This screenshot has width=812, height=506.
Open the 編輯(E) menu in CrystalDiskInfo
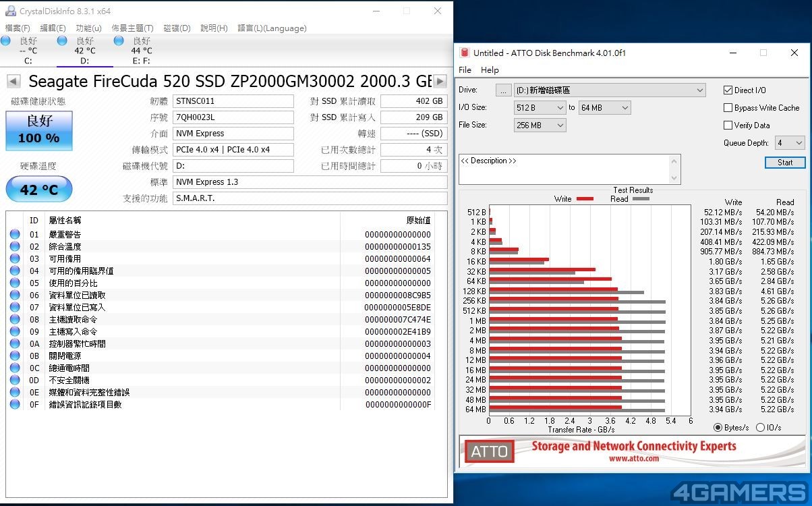coord(53,28)
